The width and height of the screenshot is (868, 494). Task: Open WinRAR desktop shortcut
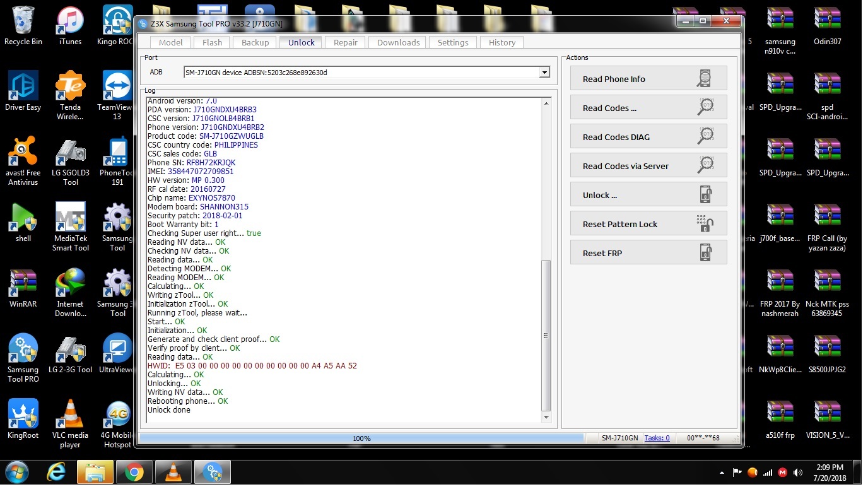(23, 289)
